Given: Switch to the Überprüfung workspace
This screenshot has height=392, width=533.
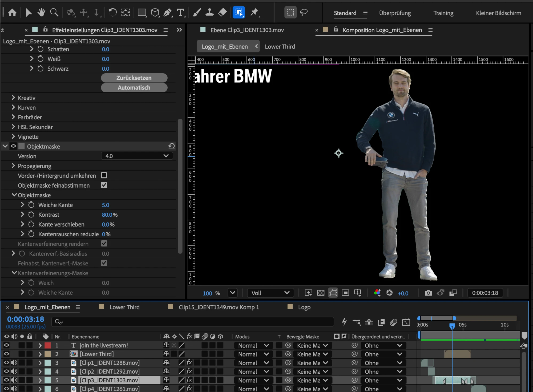Looking at the screenshot, I should pyautogui.click(x=395, y=13).
